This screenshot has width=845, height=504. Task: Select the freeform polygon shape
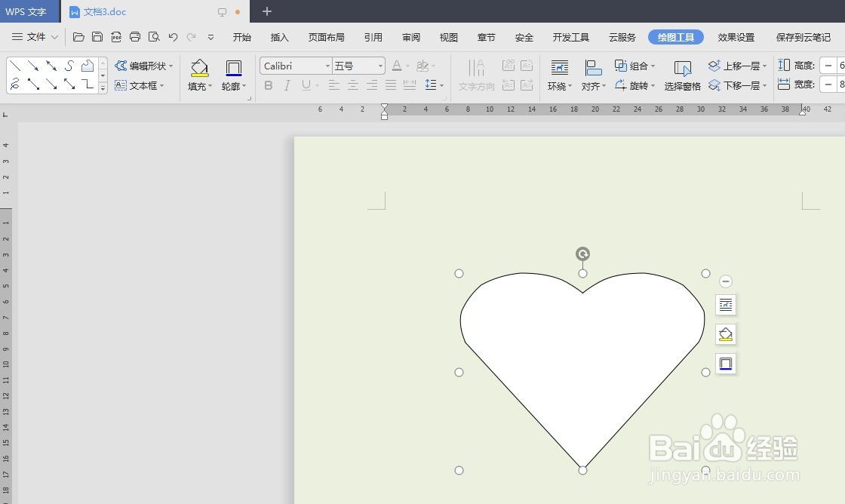pos(88,66)
